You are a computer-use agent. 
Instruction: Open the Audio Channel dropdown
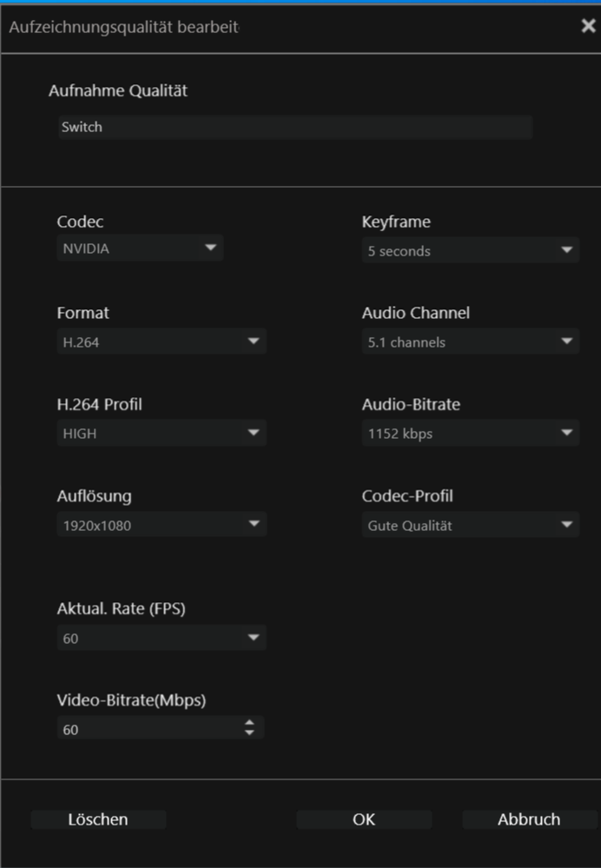click(470, 342)
